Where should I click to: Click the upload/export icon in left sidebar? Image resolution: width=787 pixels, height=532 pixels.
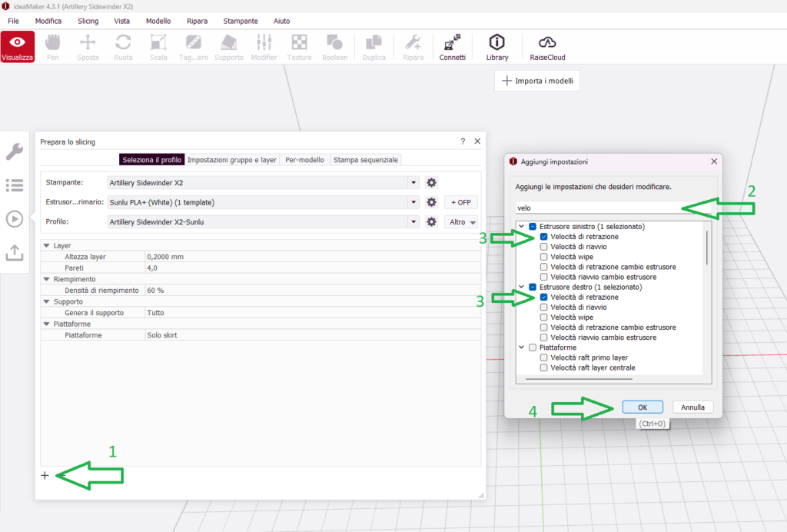(15, 252)
